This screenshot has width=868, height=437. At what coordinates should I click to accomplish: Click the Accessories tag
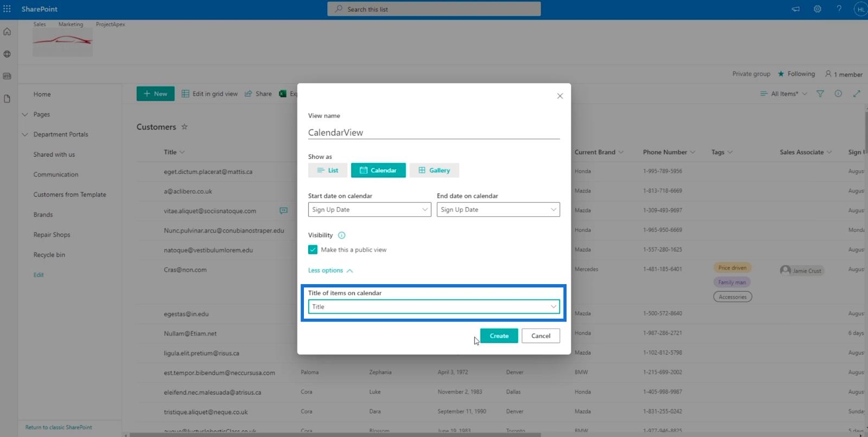coord(732,297)
